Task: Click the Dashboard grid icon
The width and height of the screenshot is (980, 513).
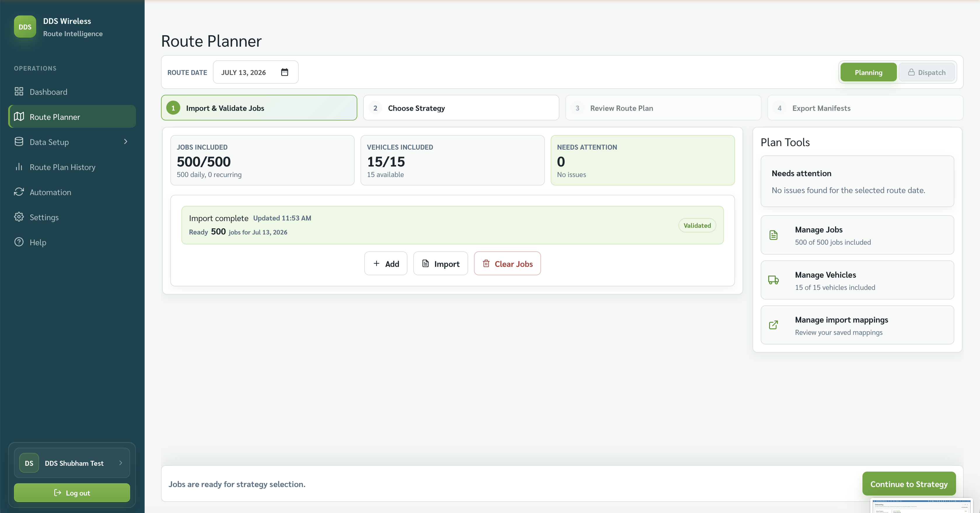Action: pos(19,92)
